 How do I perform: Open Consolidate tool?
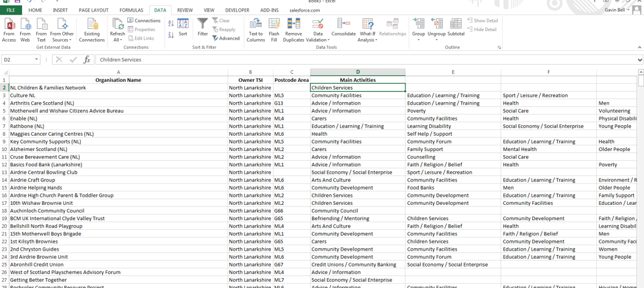tap(343, 28)
